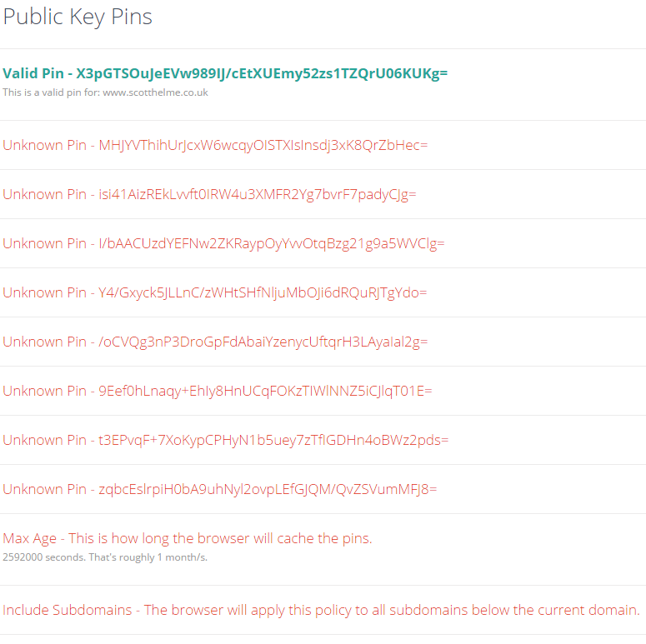Click the www.scotthelme.co.uk valid pin description
Viewport: 646px width, 644px height.
tap(155, 92)
